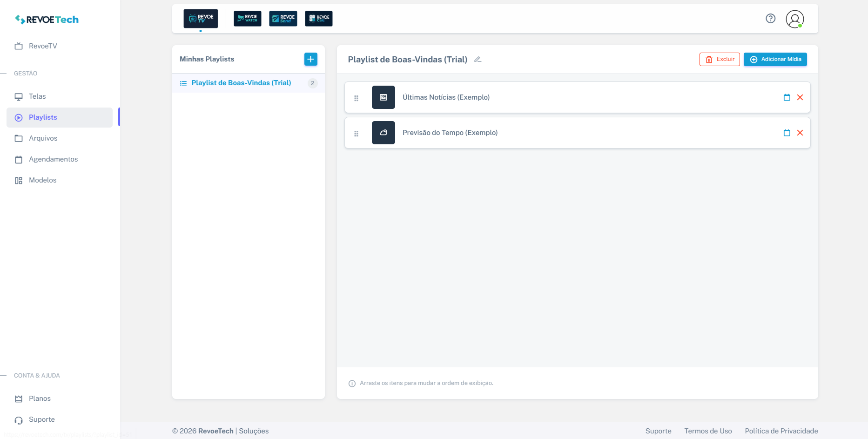
Task: Click the help question mark icon
Action: tap(771, 19)
